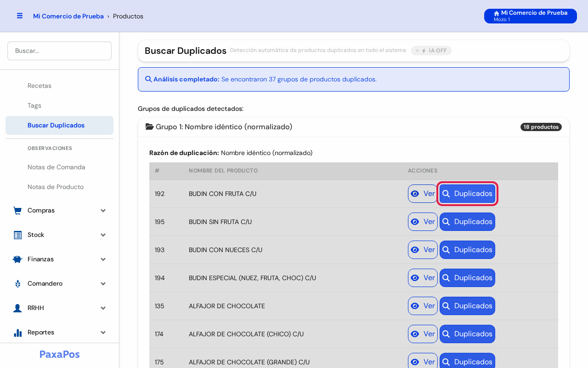The image size is (588, 368).
Task: Click the Reportes bar chart icon
Action: tap(17, 333)
